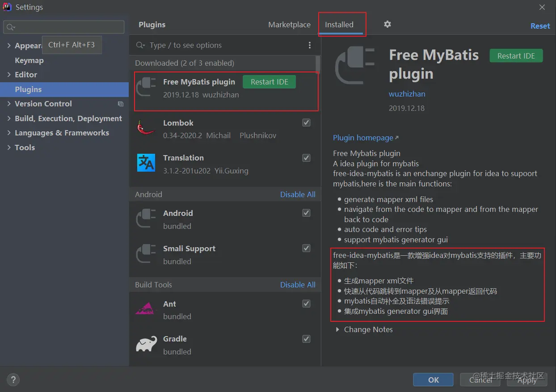Expand the Editor settings node
The image size is (556, 392).
click(x=9, y=75)
